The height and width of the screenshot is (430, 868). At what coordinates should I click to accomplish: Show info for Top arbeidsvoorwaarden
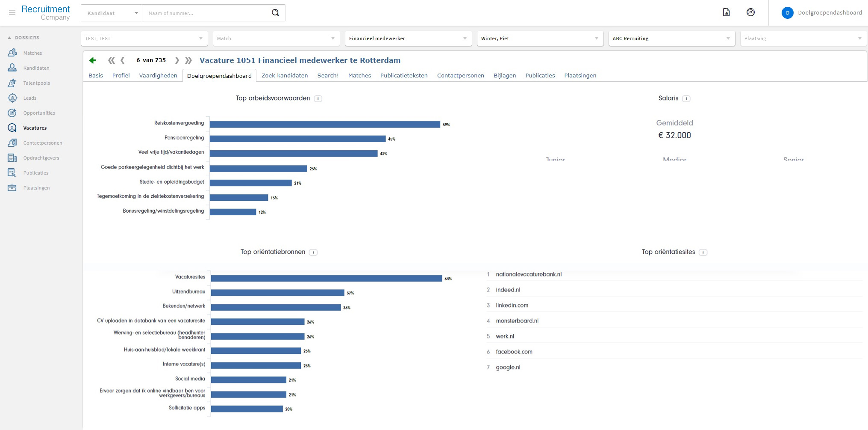(x=318, y=98)
